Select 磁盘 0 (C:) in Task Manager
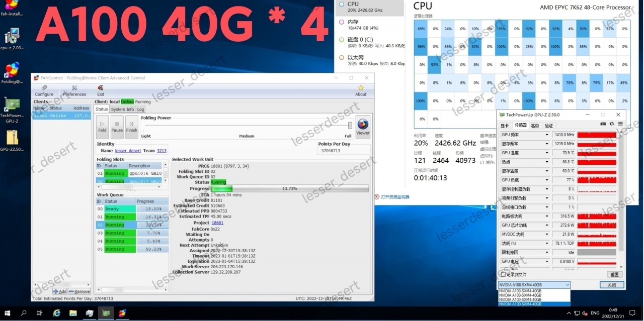644x321 pixels. pos(370,43)
